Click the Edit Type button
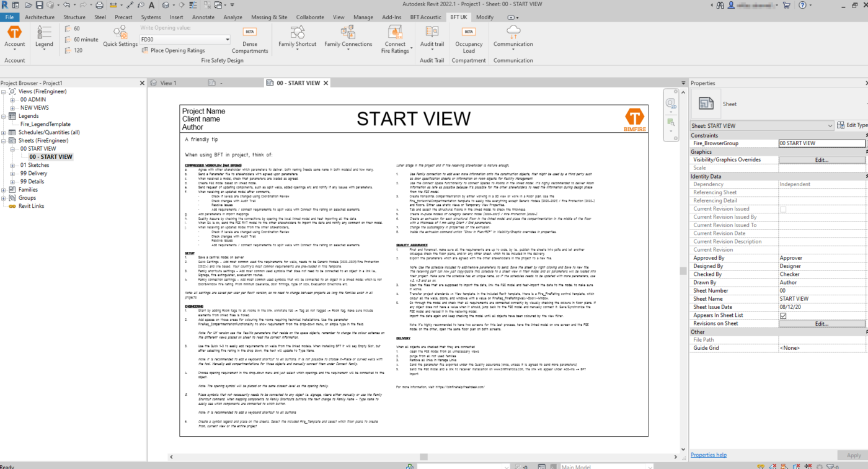868x469 pixels. pos(853,125)
